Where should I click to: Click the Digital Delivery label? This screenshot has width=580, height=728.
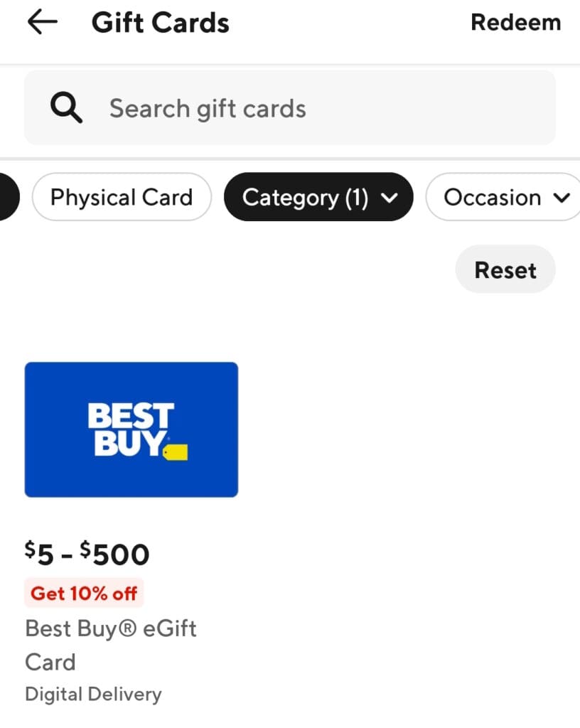(x=93, y=693)
